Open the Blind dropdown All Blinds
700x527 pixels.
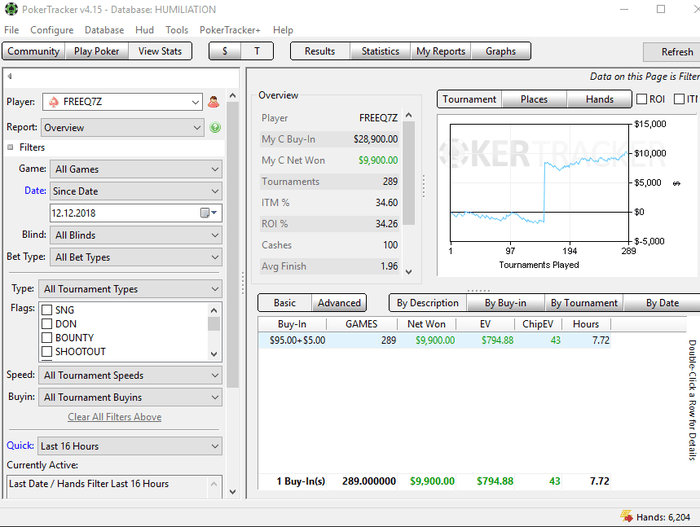pyautogui.click(x=136, y=235)
